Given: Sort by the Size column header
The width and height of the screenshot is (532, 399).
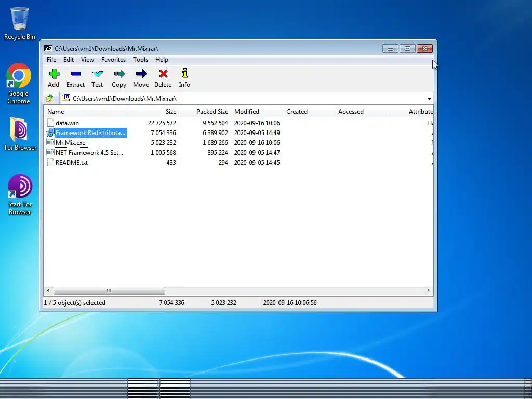Looking at the screenshot, I should click(153, 112).
